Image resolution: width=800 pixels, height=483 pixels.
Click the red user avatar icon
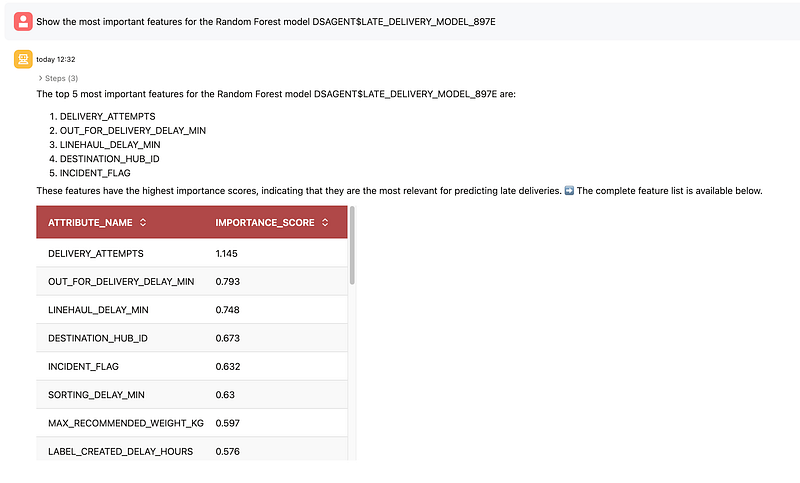(22, 21)
